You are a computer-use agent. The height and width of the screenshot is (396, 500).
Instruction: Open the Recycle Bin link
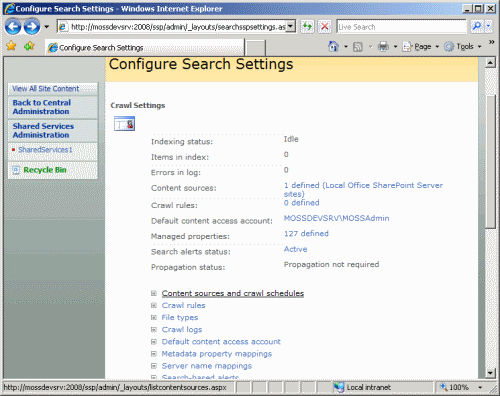pos(45,170)
